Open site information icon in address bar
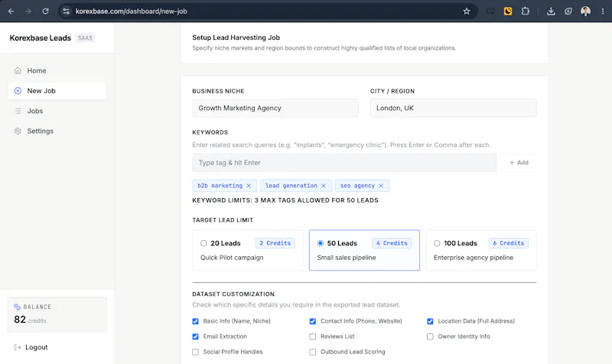The image size is (612, 364). click(67, 11)
